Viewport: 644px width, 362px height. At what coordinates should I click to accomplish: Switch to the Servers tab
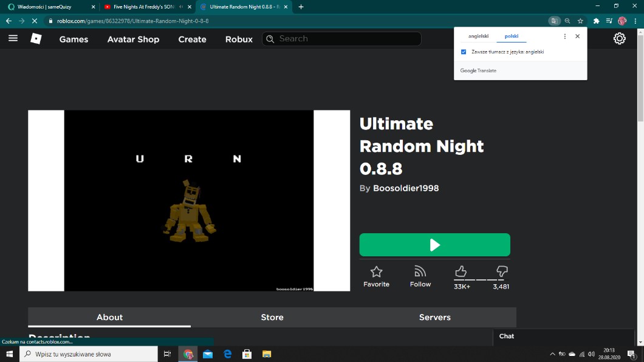[x=434, y=317]
